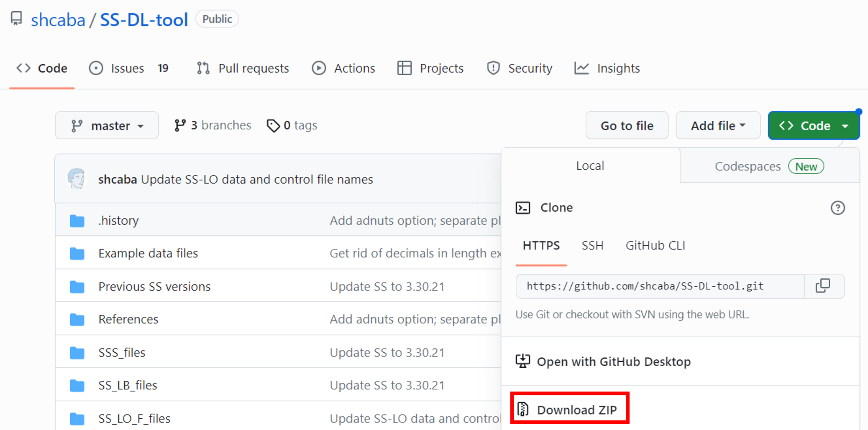The width and height of the screenshot is (868, 430).
Task: Click the Public visibility badge
Action: click(217, 19)
